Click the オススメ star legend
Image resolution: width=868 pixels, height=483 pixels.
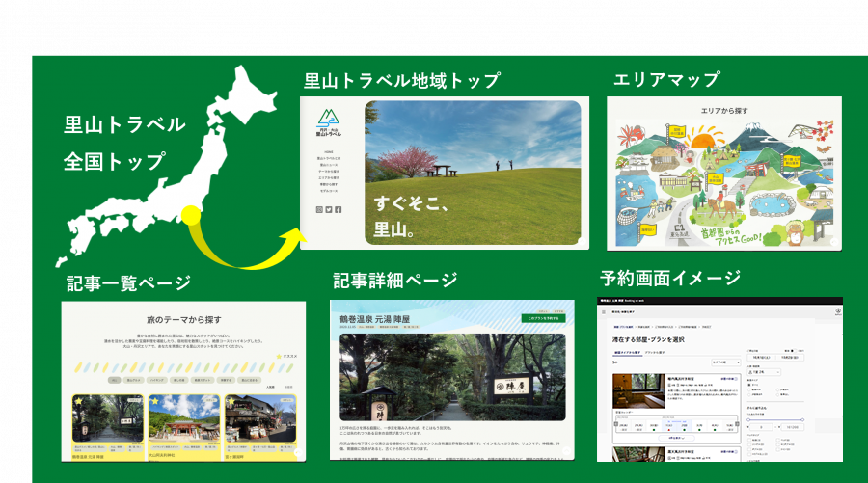tap(286, 357)
